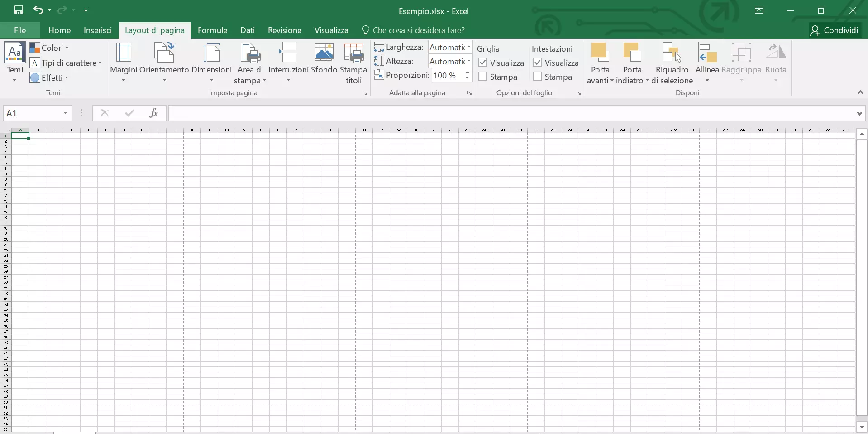
Task: Expand the Altezza height dropdown
Action: click(x=469, y=61)
